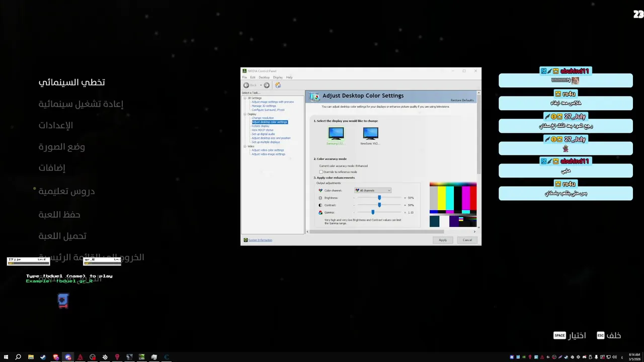Image resolution: width=644 pixels, height=362 pixels.
Task: Select Adjust desktop color settings item
Action: pos(270,122)
